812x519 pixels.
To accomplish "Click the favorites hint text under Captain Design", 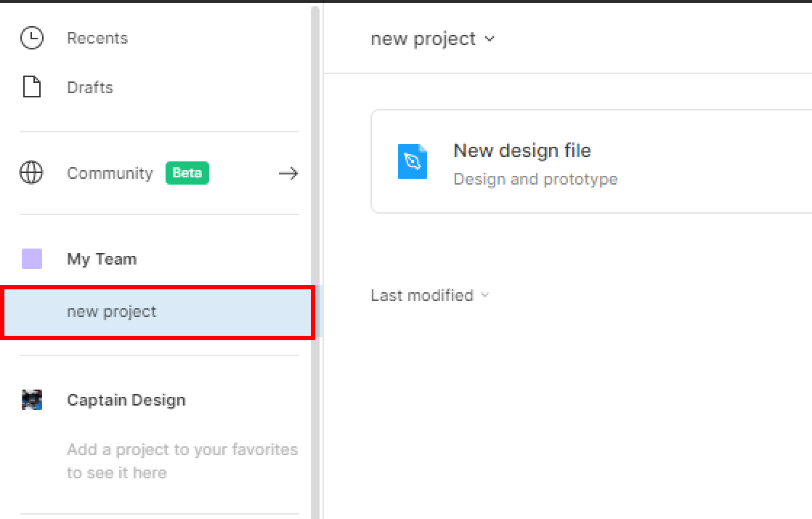I will coord(182,459).
